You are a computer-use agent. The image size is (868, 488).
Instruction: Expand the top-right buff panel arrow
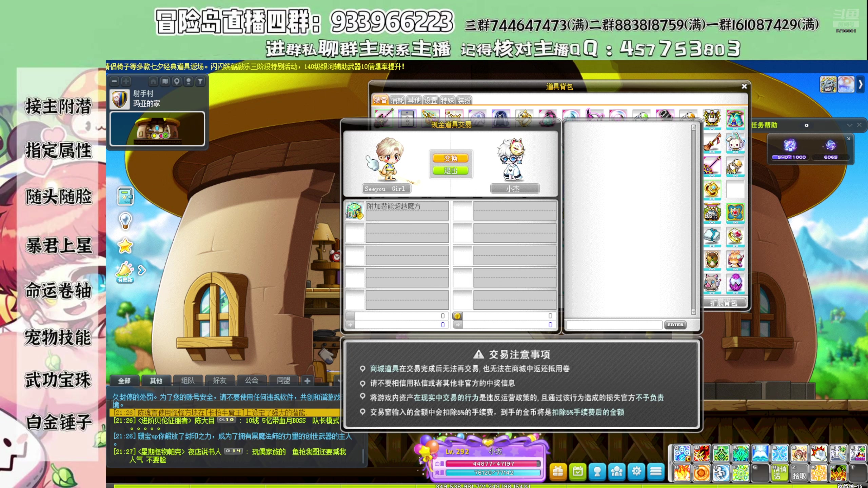pyautogui.click(x=860, y=85)
